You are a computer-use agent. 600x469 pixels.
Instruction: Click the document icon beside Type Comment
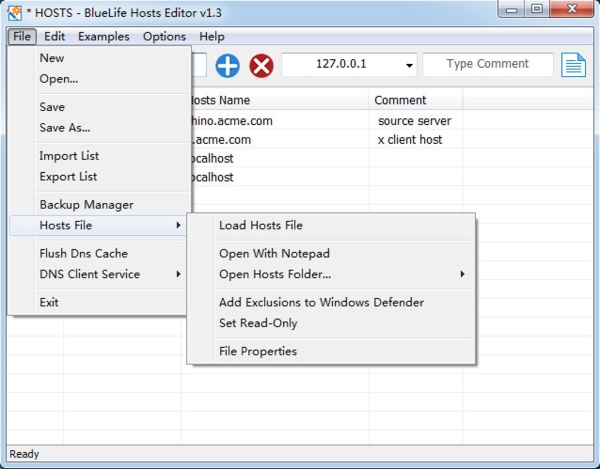pos(573,65)
